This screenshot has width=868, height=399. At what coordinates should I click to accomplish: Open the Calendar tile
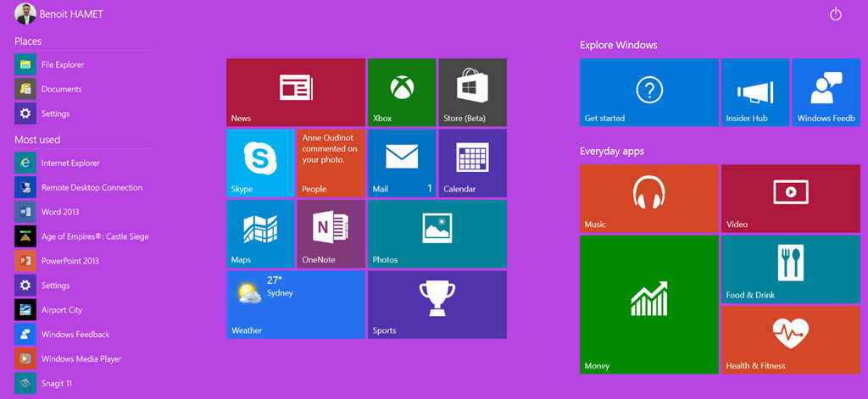[472, 163]
